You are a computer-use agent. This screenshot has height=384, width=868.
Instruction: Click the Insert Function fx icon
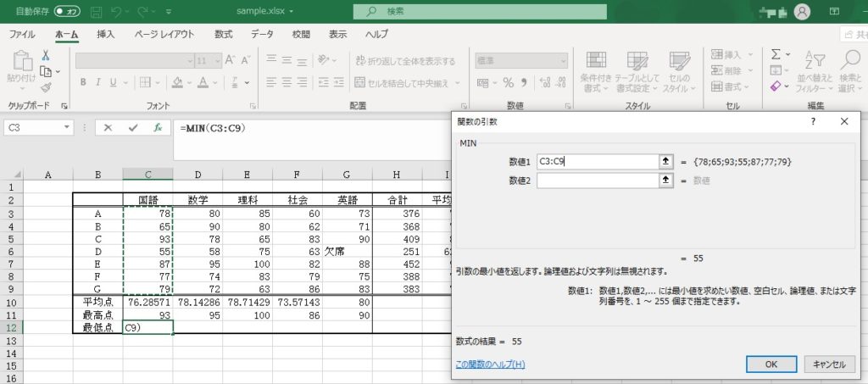[x=157, y=128]
